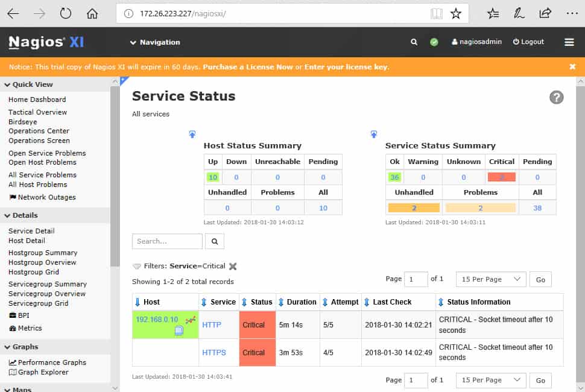The image size is (585, 392).
Task: Click the top Page number field
Action: pyautogui.click(x=416, y=279)
